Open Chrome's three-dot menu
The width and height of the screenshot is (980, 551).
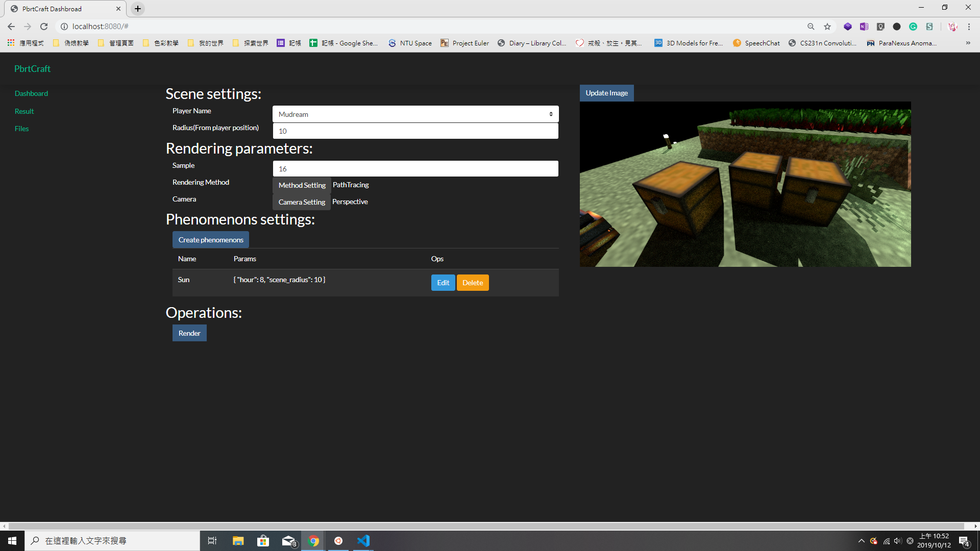point(969,27)
